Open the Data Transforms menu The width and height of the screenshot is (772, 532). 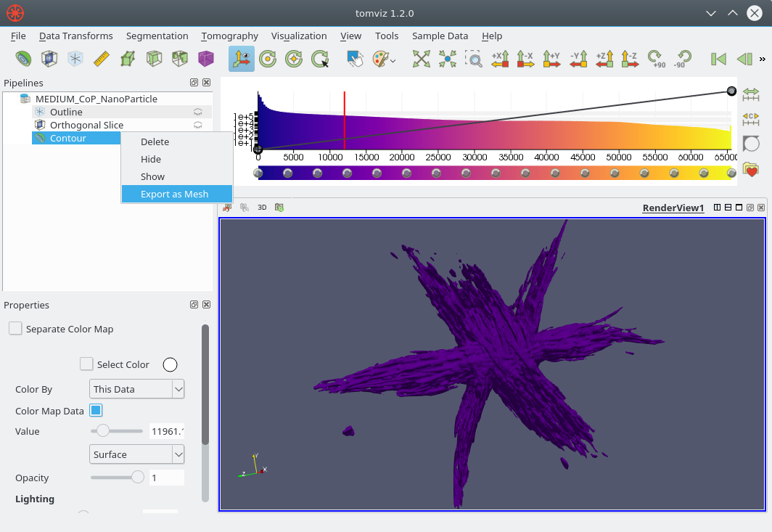coord(75,36)
